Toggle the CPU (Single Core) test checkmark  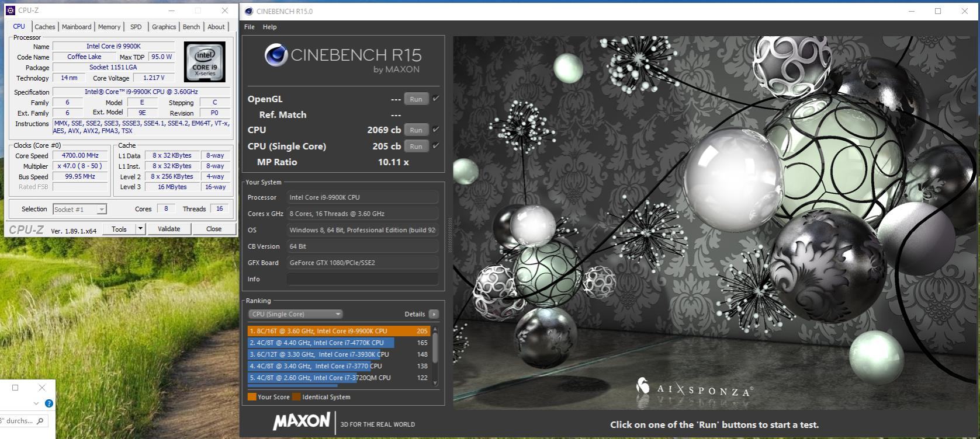tap(436, 146)
